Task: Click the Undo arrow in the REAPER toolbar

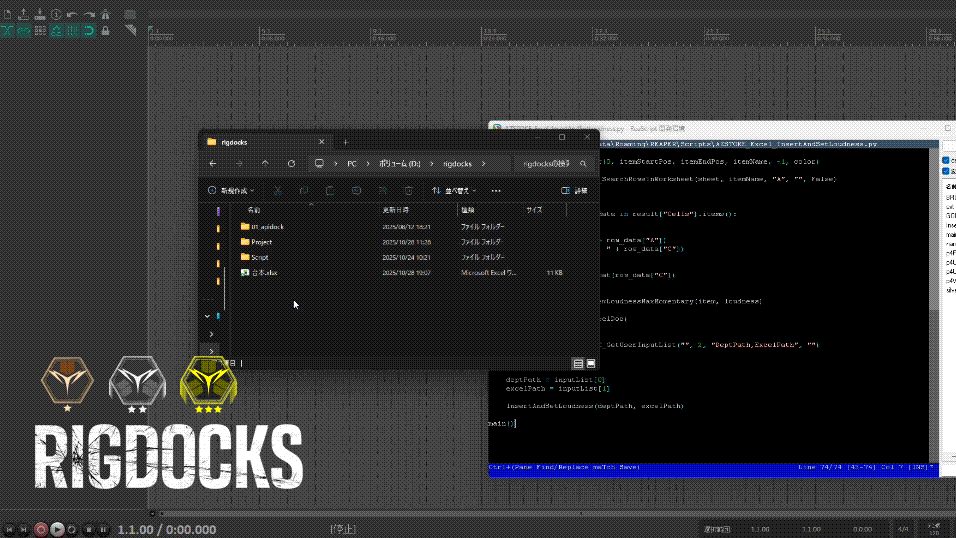Action: tap(72, 14)
